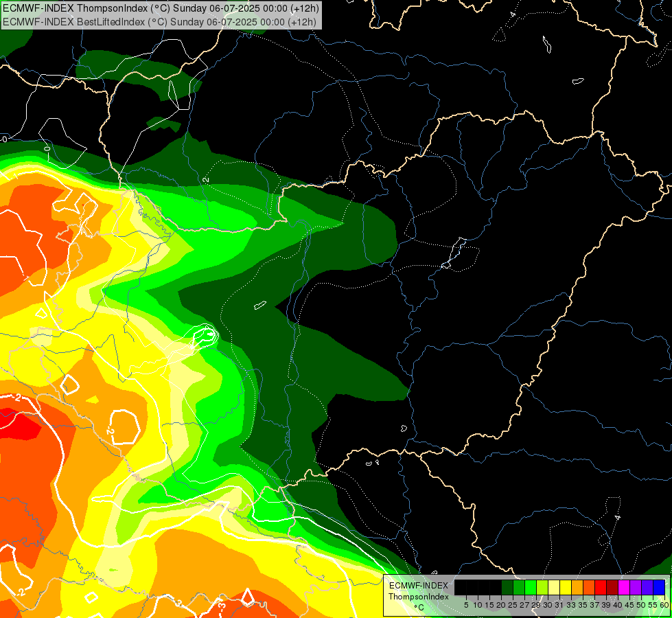This screenshot has width=672, height=618.
Task: Select the medium green 25–27 legend swatch
Action: click(519, 588)
